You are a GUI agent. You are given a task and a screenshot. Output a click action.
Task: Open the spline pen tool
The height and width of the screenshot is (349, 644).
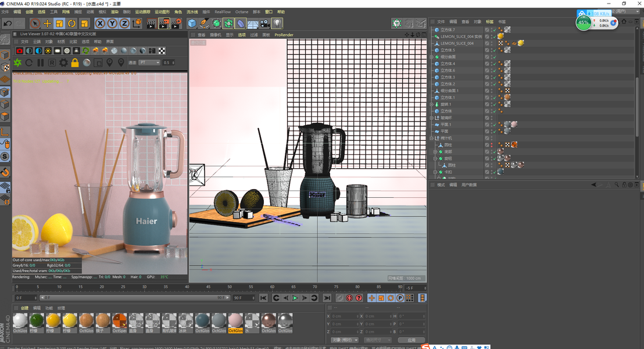(204, 23)
